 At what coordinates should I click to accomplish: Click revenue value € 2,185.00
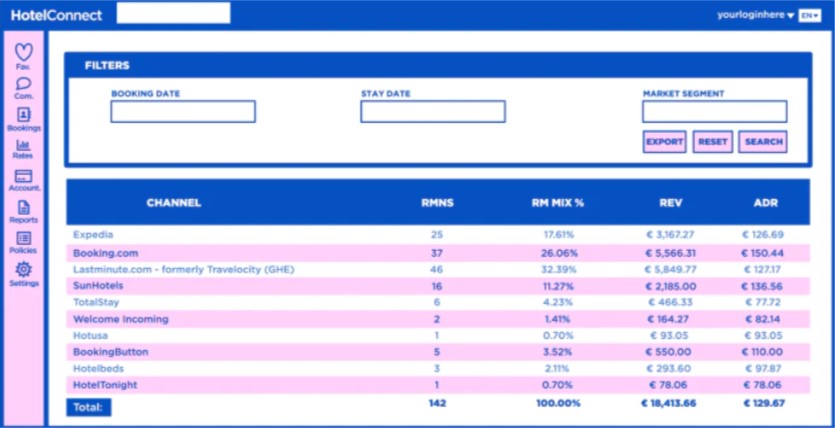pos(670,286)
